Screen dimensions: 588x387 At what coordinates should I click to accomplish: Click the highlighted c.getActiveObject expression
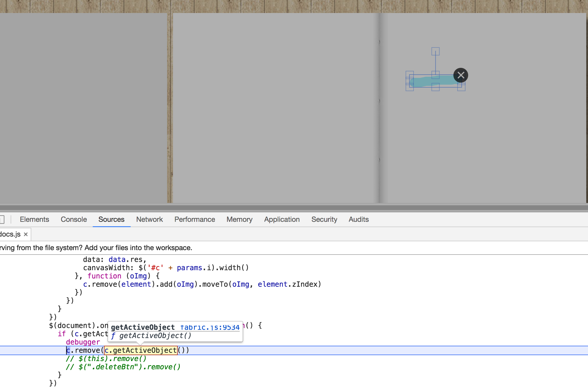(x=141, y=350)
